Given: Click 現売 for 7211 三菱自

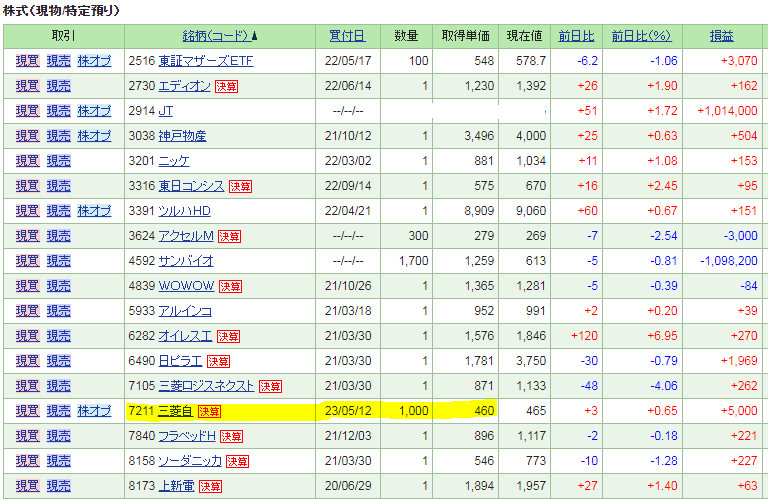Looking at the screenshot, I should coord(59,411).
